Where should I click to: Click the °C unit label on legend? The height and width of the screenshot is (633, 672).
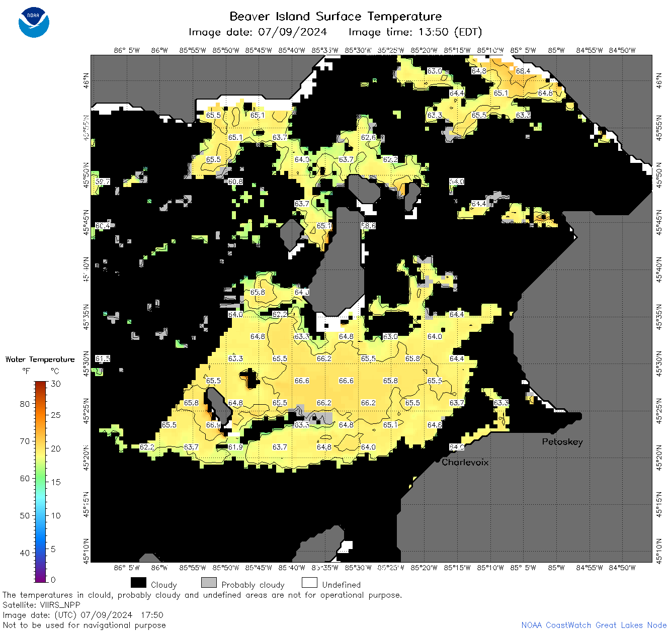pyautogui.click(x=55, y=371)
